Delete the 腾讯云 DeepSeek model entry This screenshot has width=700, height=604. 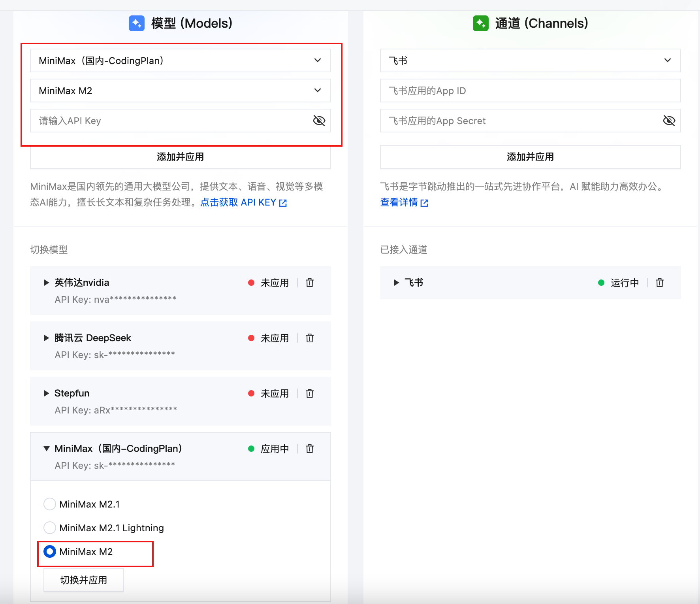pyautogui.click(x=310, y=338)
